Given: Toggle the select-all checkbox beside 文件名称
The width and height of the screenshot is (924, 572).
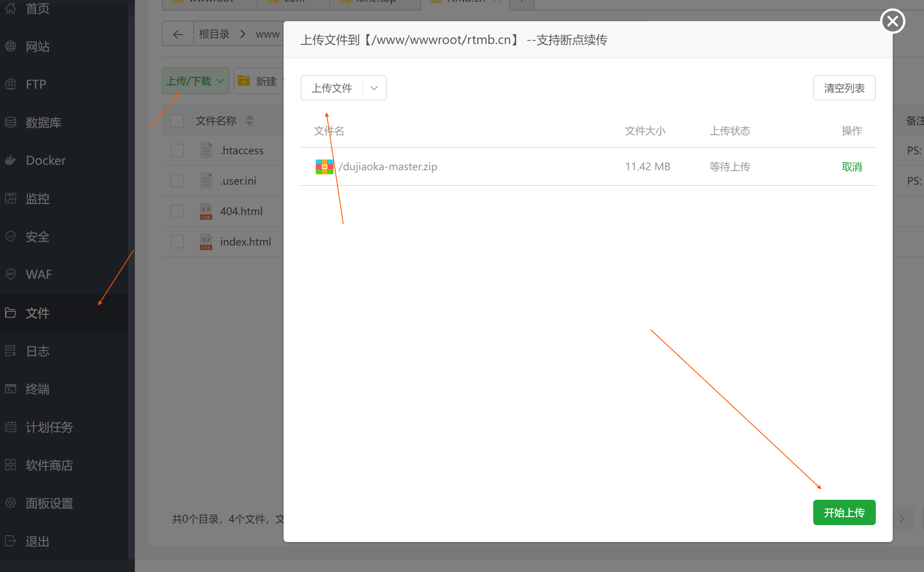Looking at the screenshot, I should point(177,121).
